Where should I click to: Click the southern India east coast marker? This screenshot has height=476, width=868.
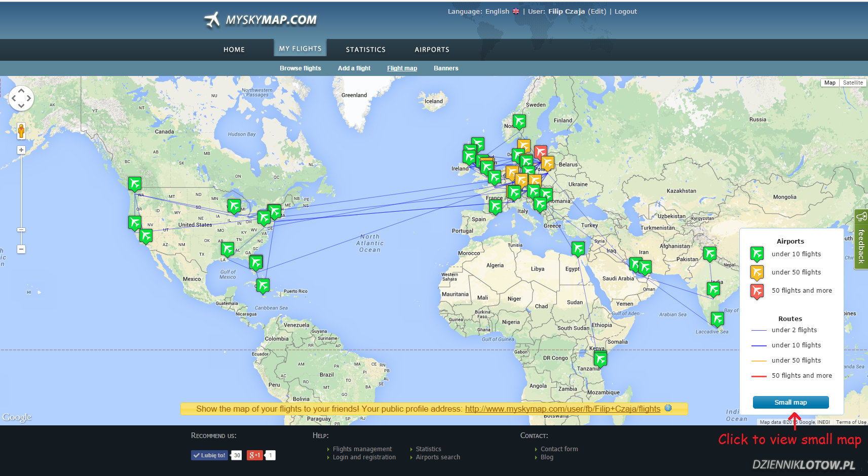(x=713, y=290)
